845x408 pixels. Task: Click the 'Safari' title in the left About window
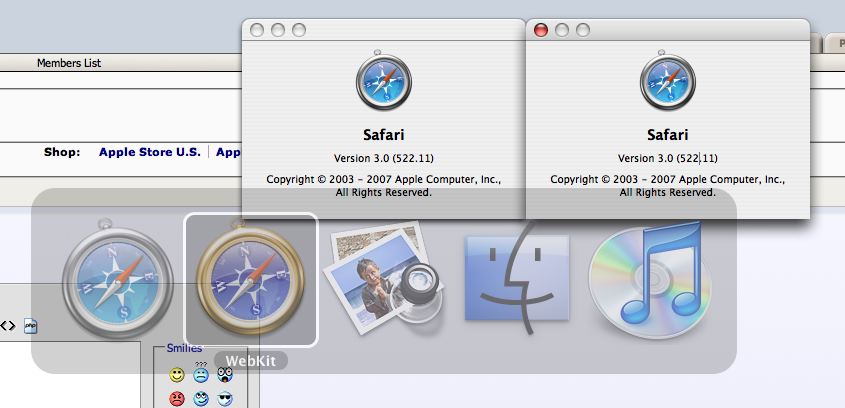[x=384, y=135]
